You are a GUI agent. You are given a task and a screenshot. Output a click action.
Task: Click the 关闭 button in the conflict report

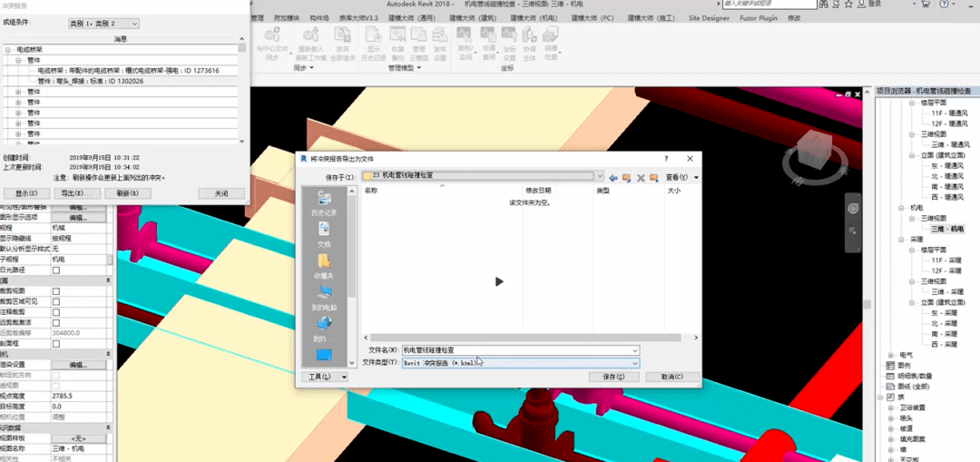[221, 193]
